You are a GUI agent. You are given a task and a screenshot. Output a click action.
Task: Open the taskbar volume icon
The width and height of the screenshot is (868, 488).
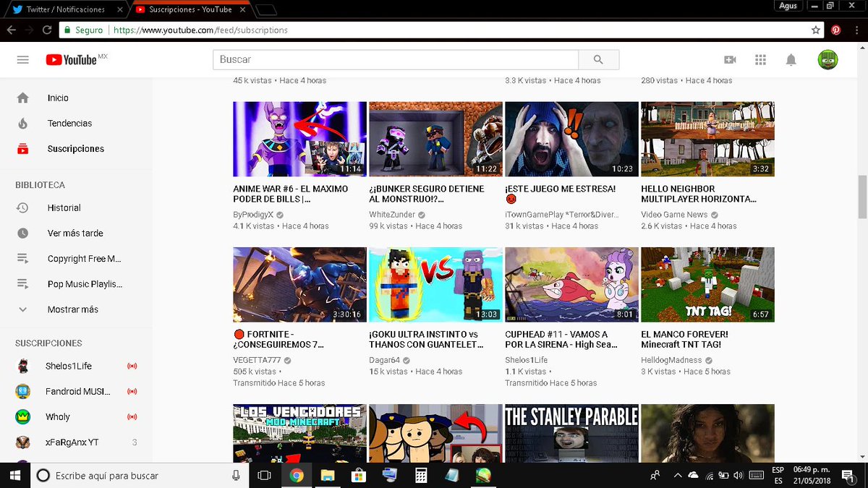pos(738,475)
